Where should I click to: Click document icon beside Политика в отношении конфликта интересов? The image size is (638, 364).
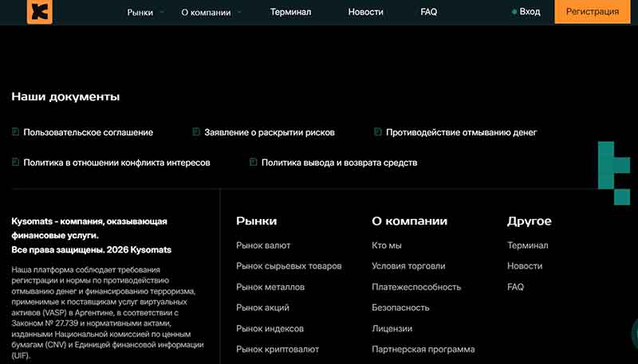(16, 162)
